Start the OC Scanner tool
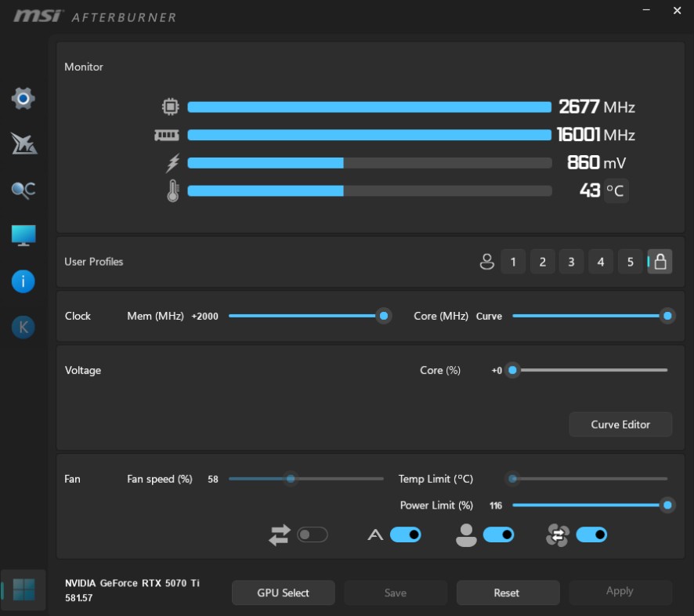This screenshot has width=694, height=616. pos(23,190)
